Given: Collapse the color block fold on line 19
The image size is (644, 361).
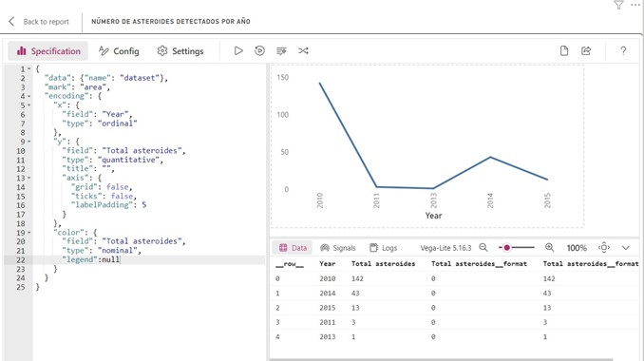Looking at the screenshot, I should click(x=28, y=233).
